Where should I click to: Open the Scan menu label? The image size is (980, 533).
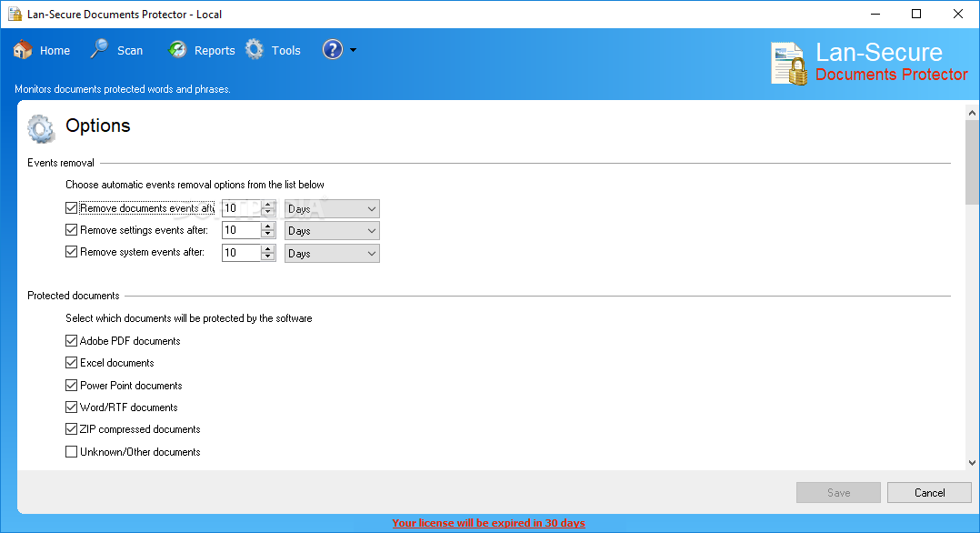coord(130,51)
